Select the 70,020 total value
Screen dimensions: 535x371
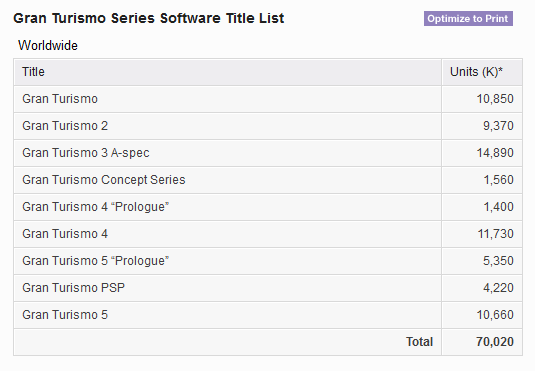click(x=495, y=342)
